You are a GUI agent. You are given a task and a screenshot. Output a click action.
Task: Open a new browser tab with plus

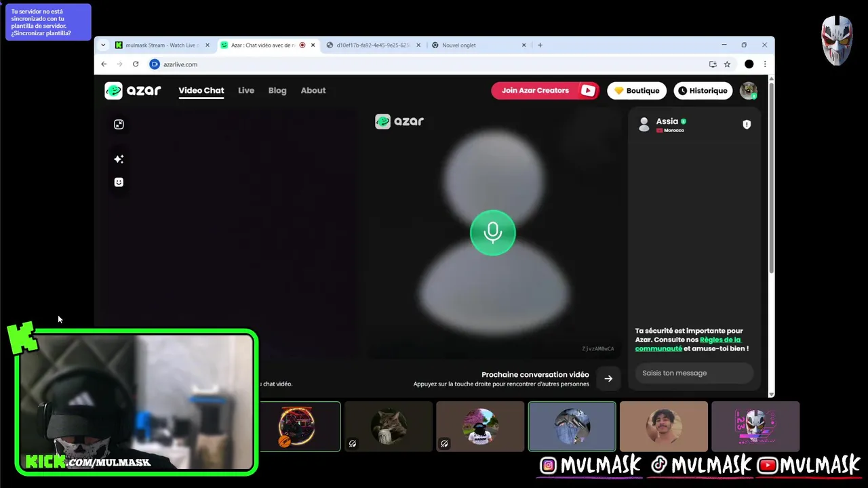(540, 45)
